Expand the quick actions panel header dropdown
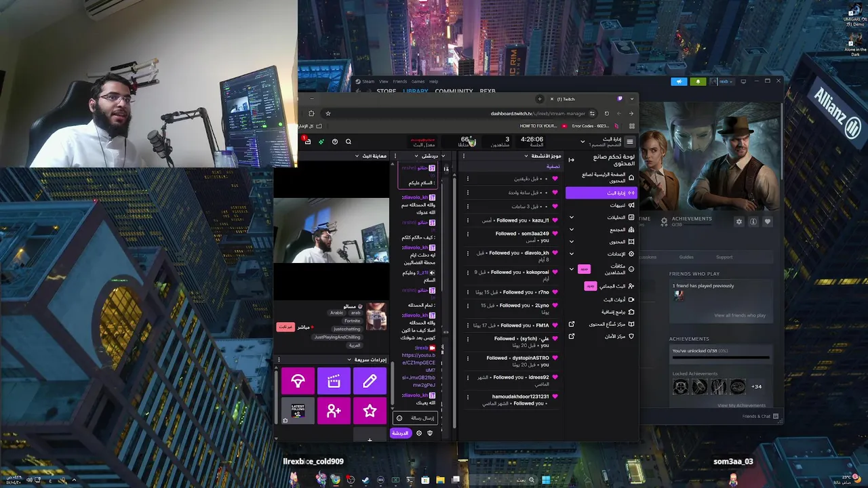The height and width of the screenshot is (488, 868). 349,360
